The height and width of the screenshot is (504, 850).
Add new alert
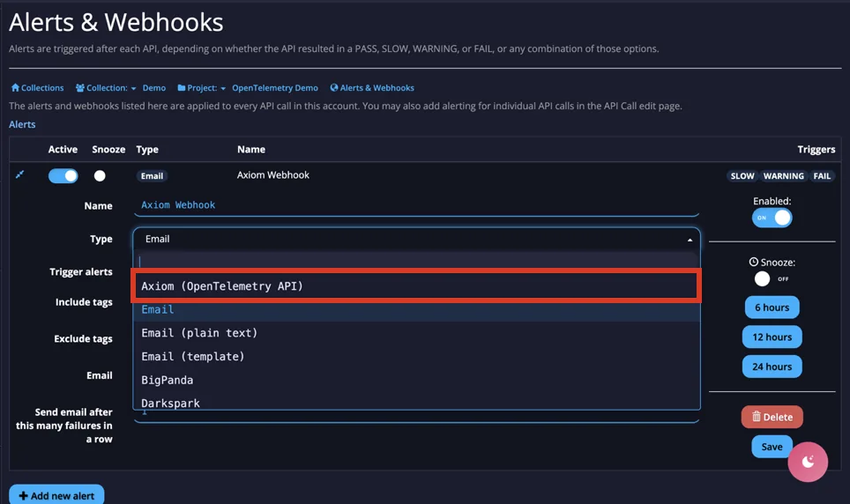click(x=56, y=495)
